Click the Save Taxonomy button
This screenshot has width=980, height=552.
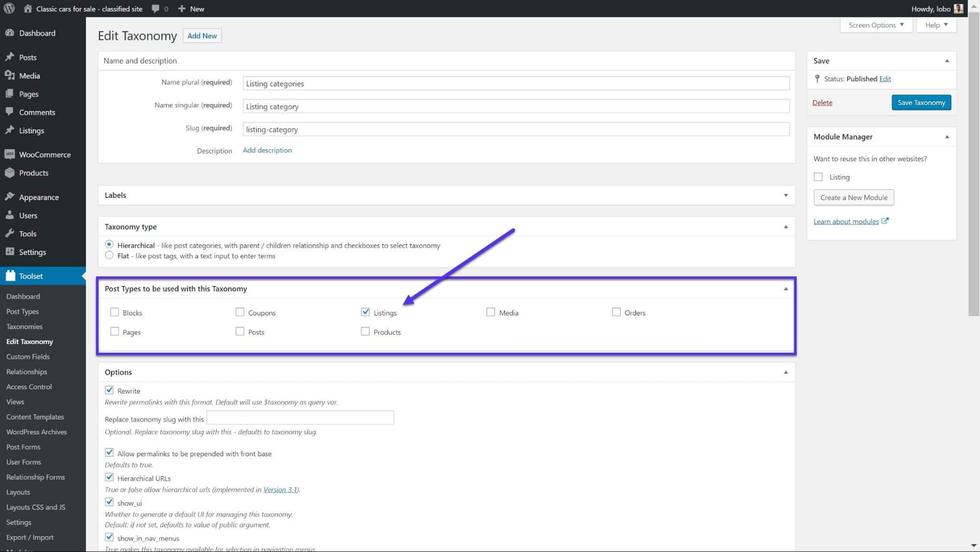pos(922,103)
